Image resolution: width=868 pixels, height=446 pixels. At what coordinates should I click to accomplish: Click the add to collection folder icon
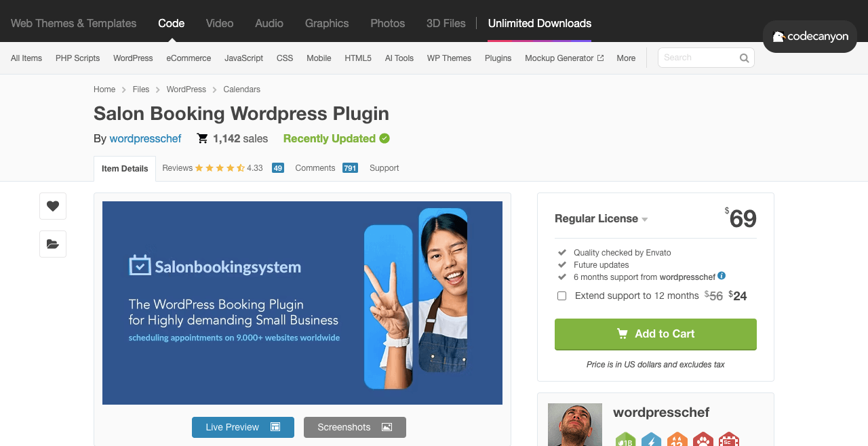tap(53, 244)
